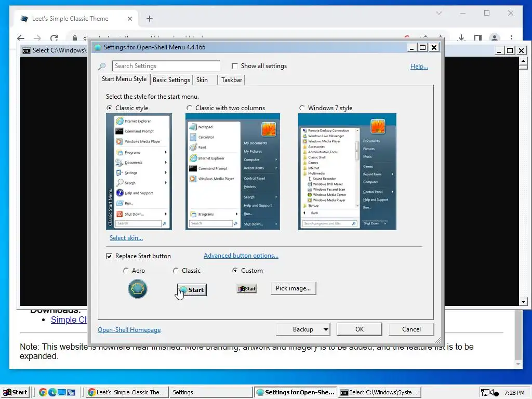The image size is (532, 399).
Task: Uncheck Replace Start button
Action: (109, 256)
